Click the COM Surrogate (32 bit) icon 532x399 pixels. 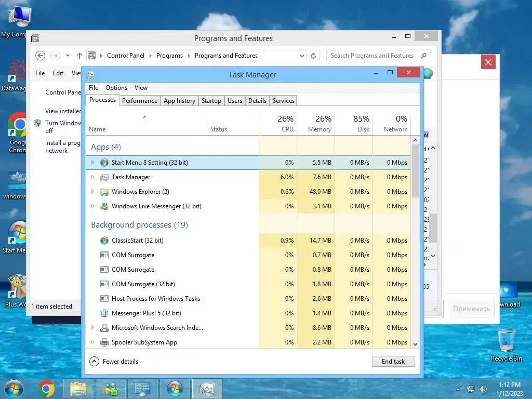[x=104, y=284]
